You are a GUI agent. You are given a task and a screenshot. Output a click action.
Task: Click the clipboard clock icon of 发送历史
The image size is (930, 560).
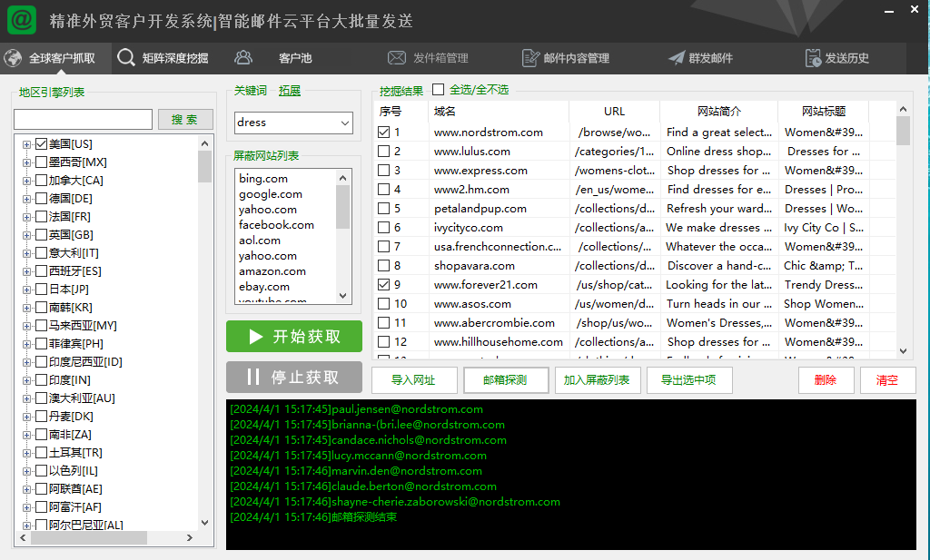coord(813,58)
